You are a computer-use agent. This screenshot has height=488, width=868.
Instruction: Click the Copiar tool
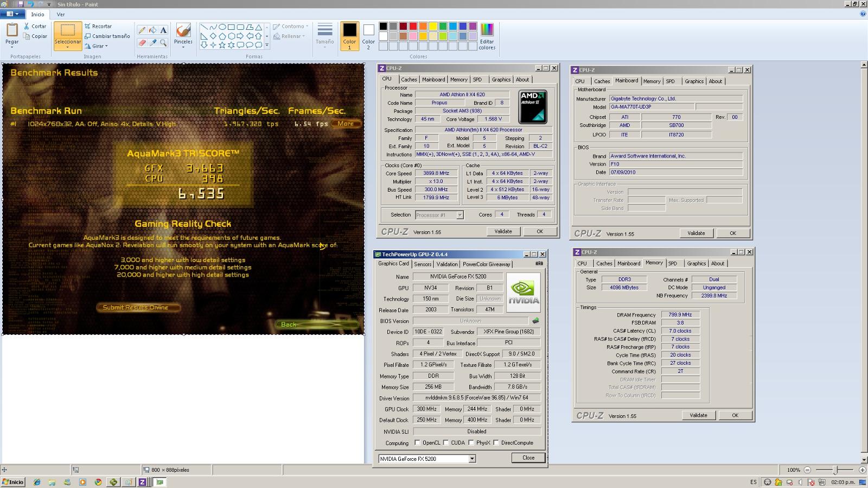[35, 36]
